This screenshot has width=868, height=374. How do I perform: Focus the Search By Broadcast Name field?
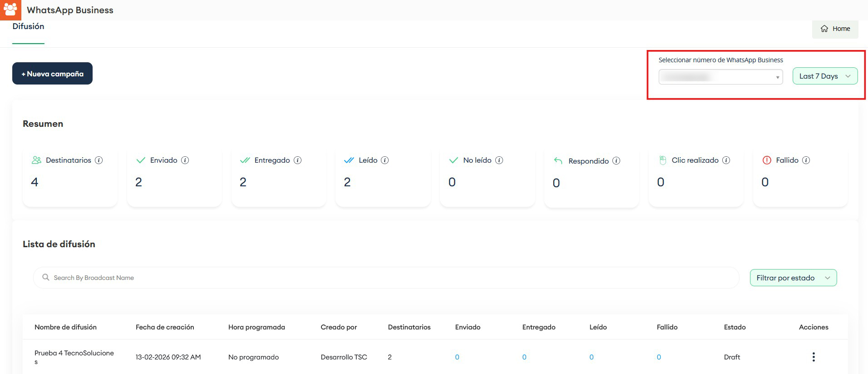pyautogui.click(x=386, y=278)
